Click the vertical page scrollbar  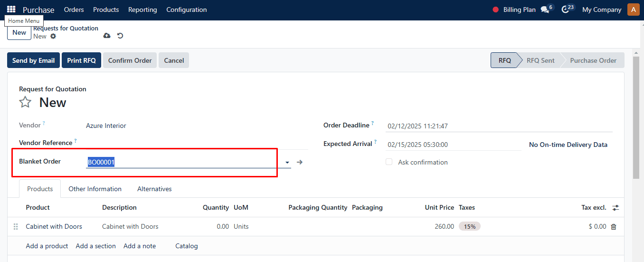point(636,119)
